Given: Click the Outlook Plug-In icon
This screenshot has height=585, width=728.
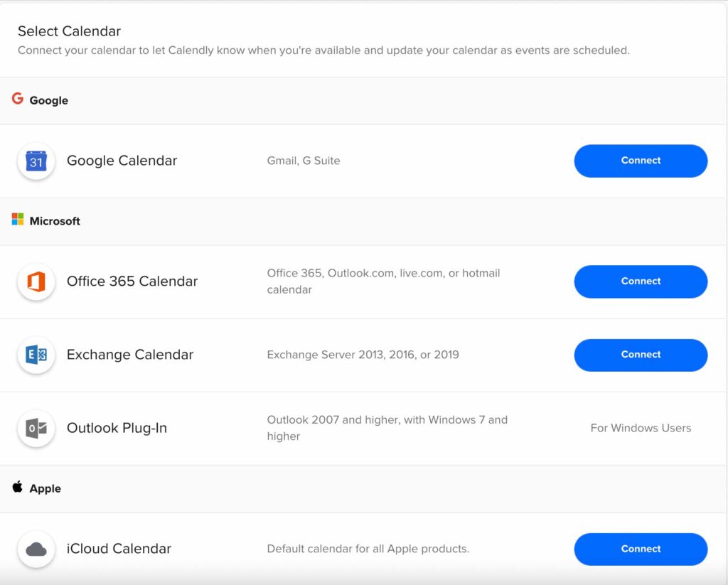Looking at the screenshot, I should pos(36,428).
